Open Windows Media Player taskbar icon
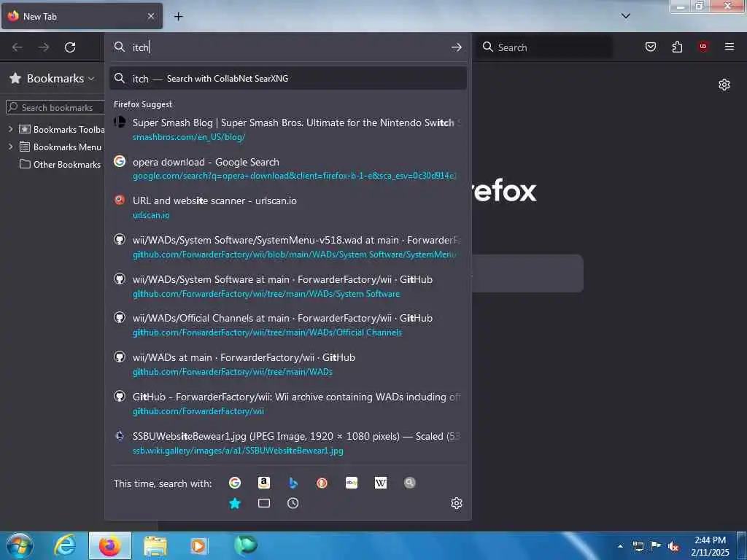Viewport: 747px width, 560px height. click(198, 545)
